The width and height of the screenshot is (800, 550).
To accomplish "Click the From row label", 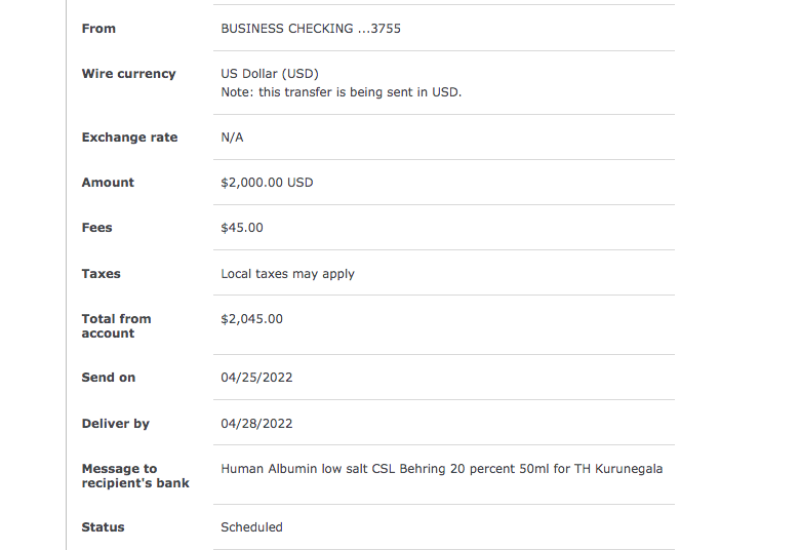I will tap(98, 29).
